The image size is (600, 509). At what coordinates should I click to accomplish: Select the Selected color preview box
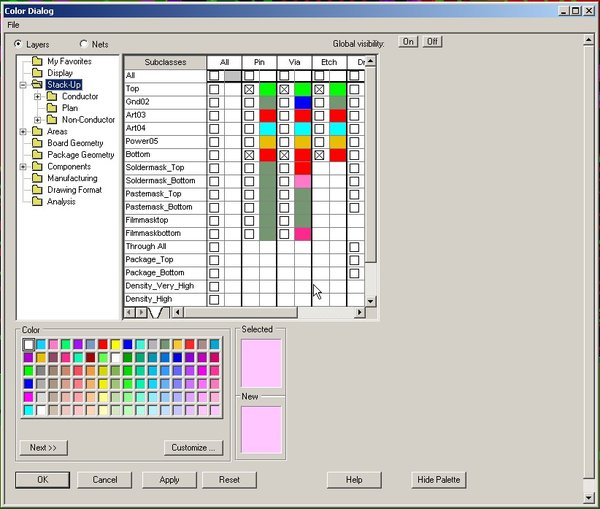tap(261, 363)
